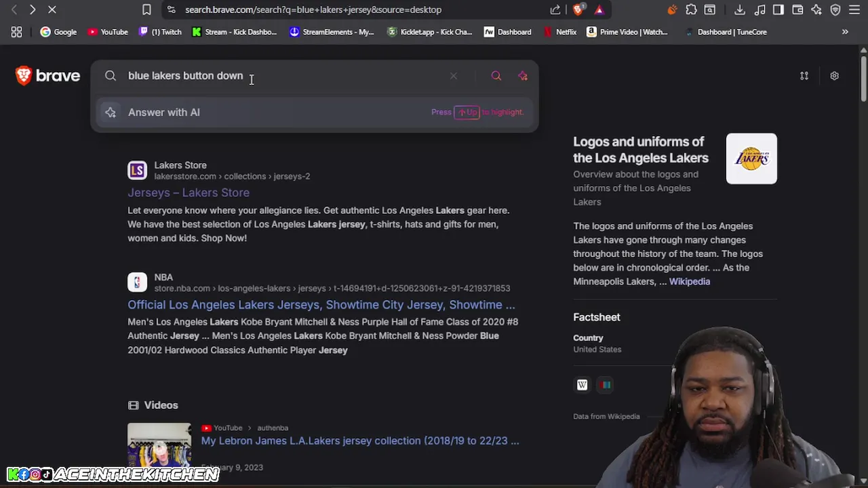Image resolution: width=868 pixels, height=488 pixels.
Task: Click the magnifier icon left of query
Action: pos(111,76)
